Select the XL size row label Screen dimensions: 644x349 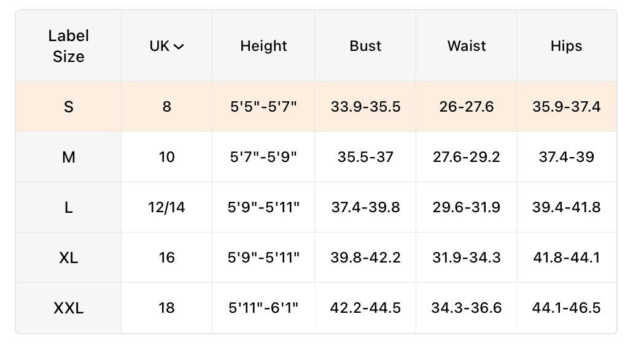69,258
